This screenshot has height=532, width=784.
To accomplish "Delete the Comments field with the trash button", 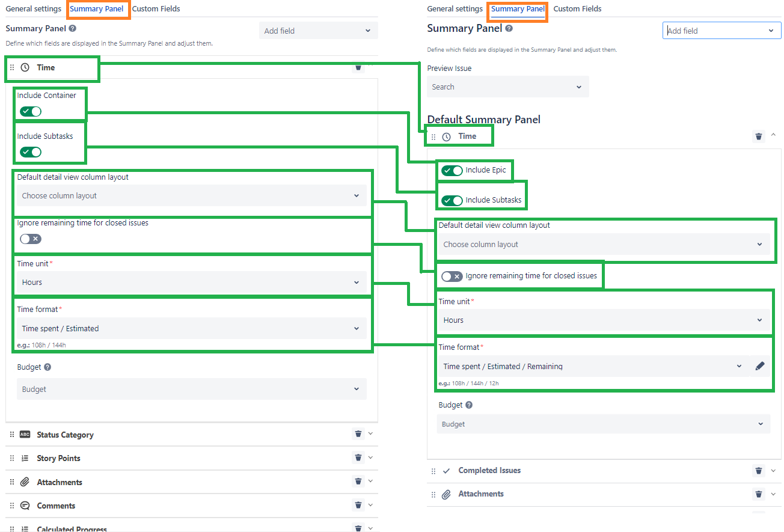I will (358, 505).
